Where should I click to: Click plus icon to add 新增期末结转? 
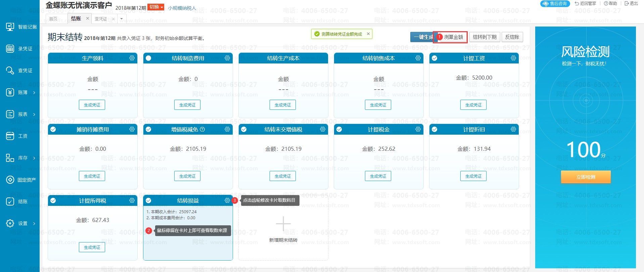coord(283,224)
